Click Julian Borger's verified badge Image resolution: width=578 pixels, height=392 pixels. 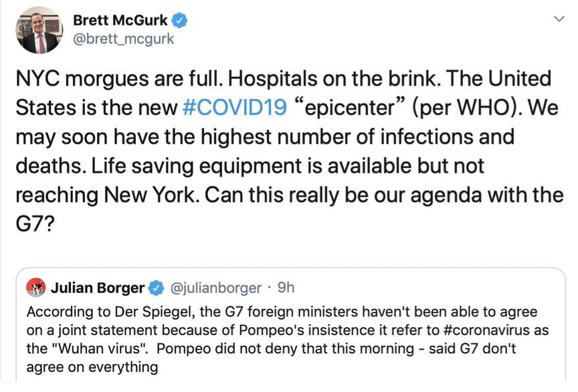pos(157,288)
